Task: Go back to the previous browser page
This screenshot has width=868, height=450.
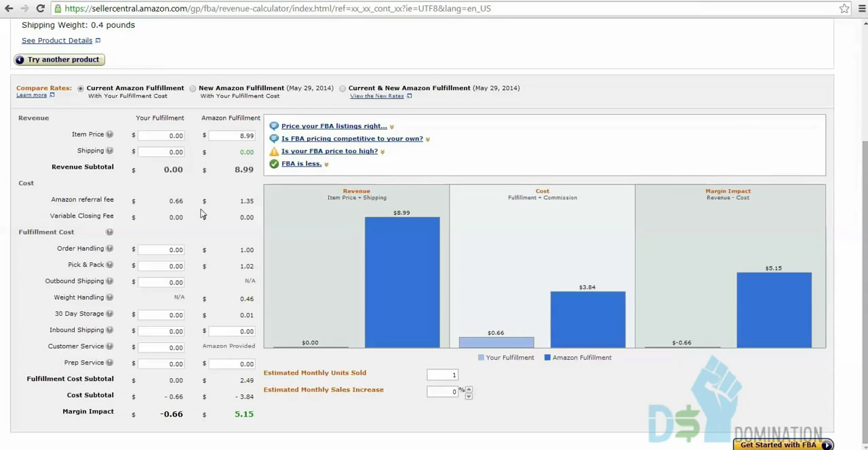Action: [x=9, y=8]
